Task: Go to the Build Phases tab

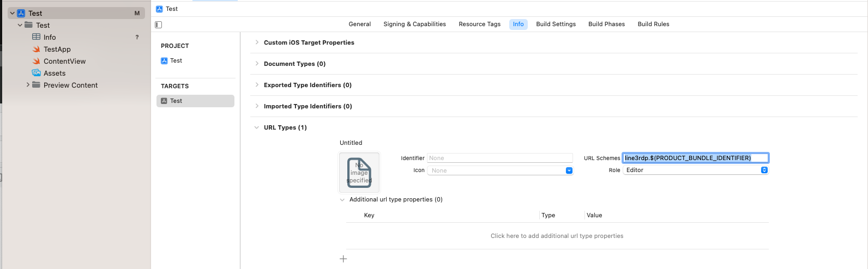Action: 606,24
